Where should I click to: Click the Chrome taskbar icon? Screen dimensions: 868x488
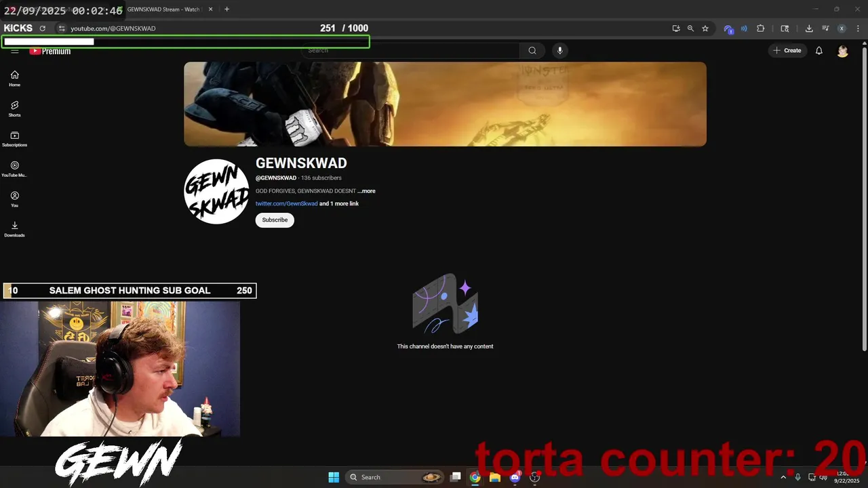coord(475,477)
